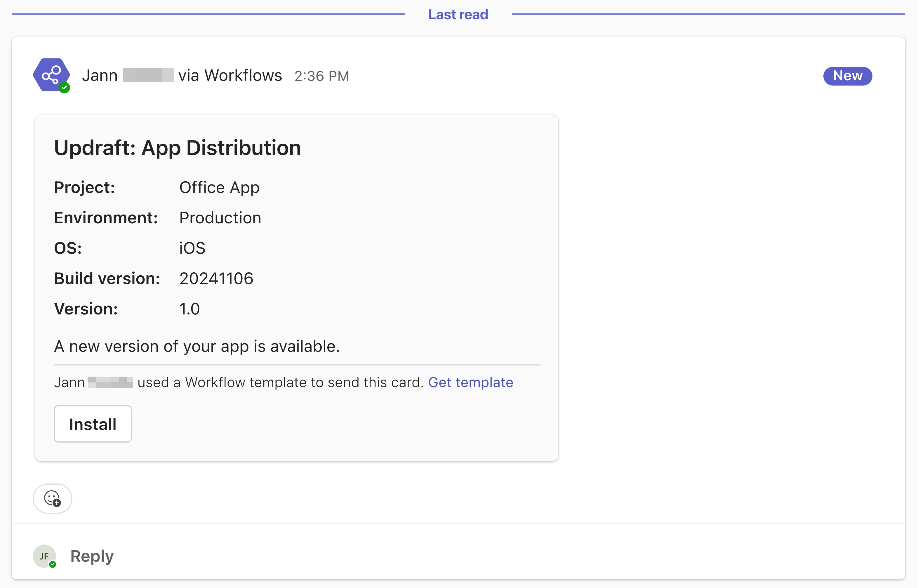Click sender name Jann via Workflows
Screen dimensions: 918x588
pyautogui.click(x=182, y=75)
